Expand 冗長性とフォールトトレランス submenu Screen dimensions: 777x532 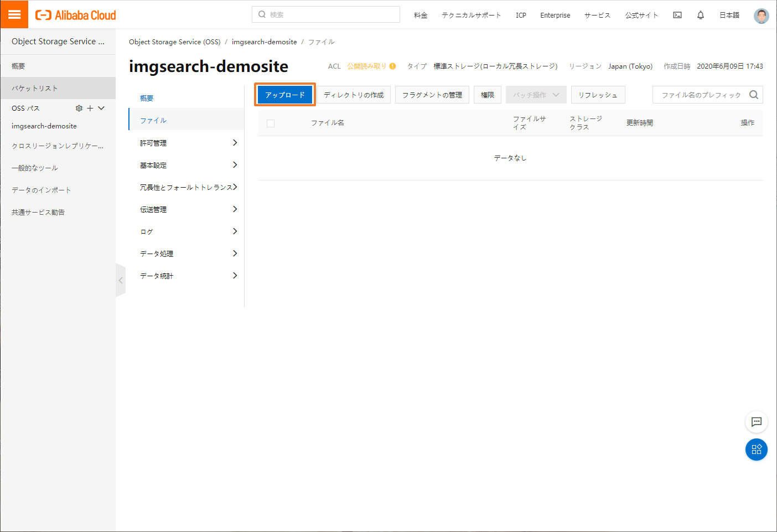point(186,187)
